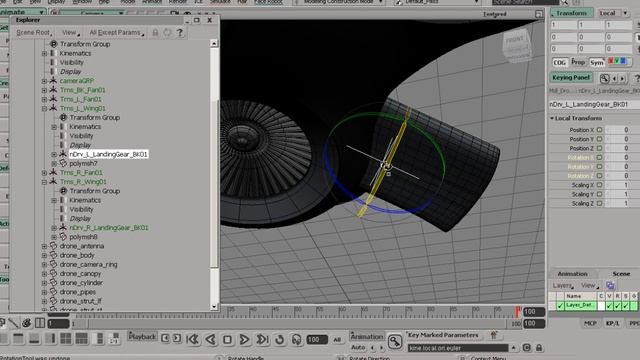The image size is (640, 360).
Task: Click the Sym button
Action: (x=596, y=62)
